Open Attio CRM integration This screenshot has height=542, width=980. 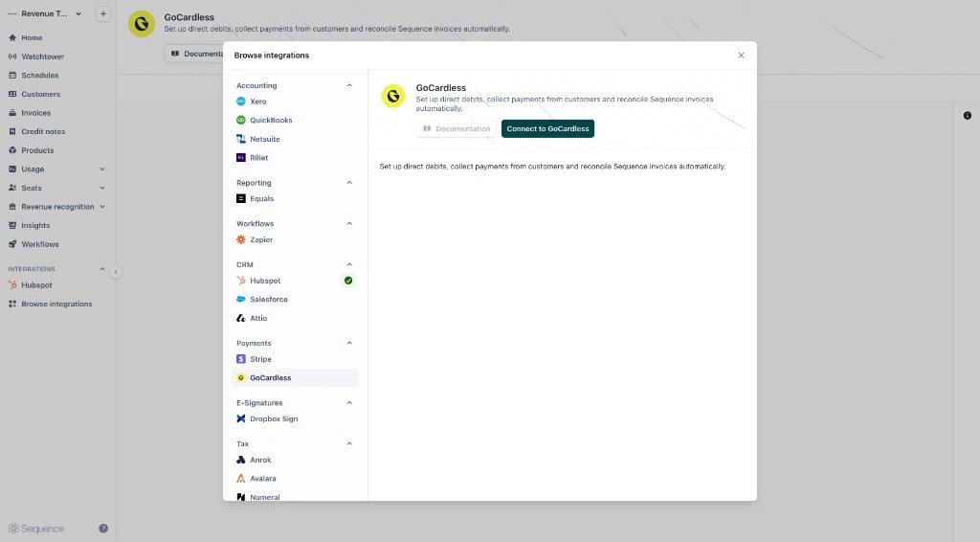click(295, 318)
